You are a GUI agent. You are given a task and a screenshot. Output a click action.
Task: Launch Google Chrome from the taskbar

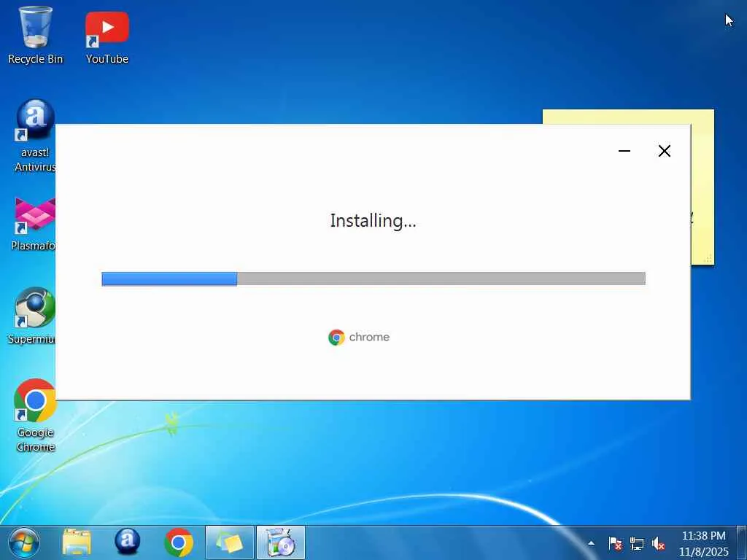pyautogui.click(x=179, y=542)
